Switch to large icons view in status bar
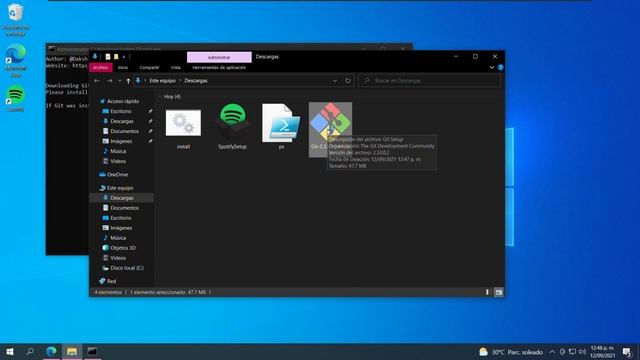The image size is (640, 360). (x=499, y=292)
